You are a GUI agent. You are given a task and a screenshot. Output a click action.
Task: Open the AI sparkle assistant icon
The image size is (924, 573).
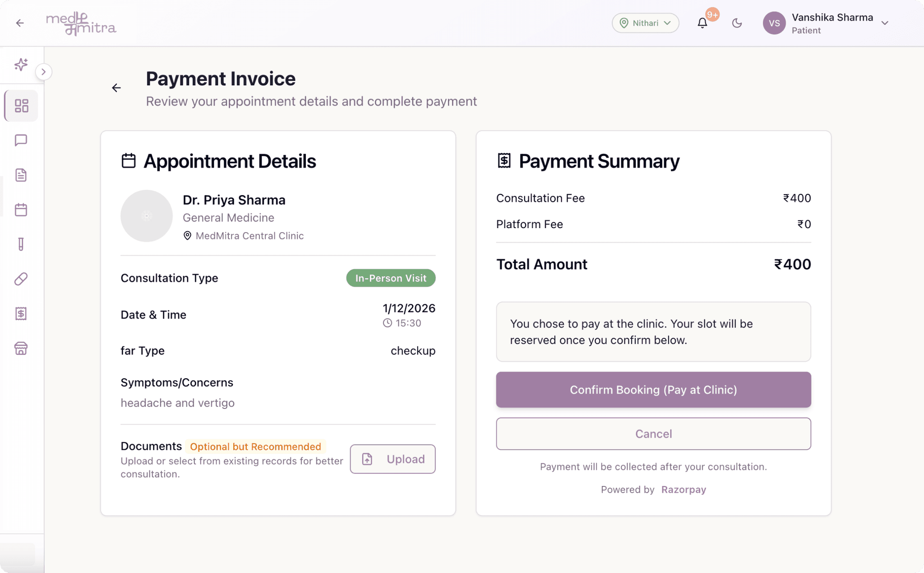21,64
